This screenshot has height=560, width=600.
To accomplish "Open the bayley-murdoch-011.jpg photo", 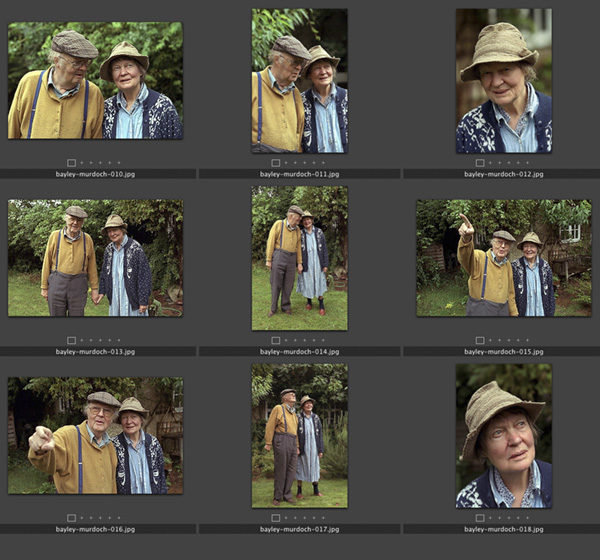I will click(299, 81).
